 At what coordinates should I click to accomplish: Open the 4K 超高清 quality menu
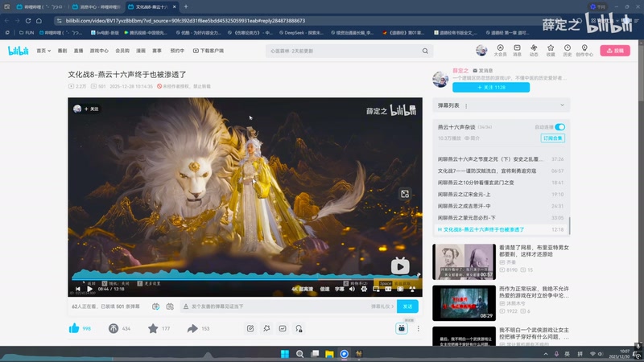pos(303,289)
